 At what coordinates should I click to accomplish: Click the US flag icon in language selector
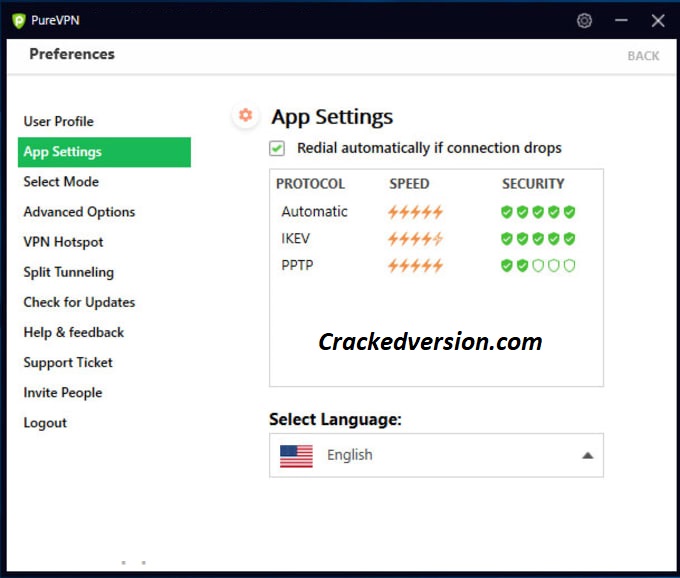[296, 456]
